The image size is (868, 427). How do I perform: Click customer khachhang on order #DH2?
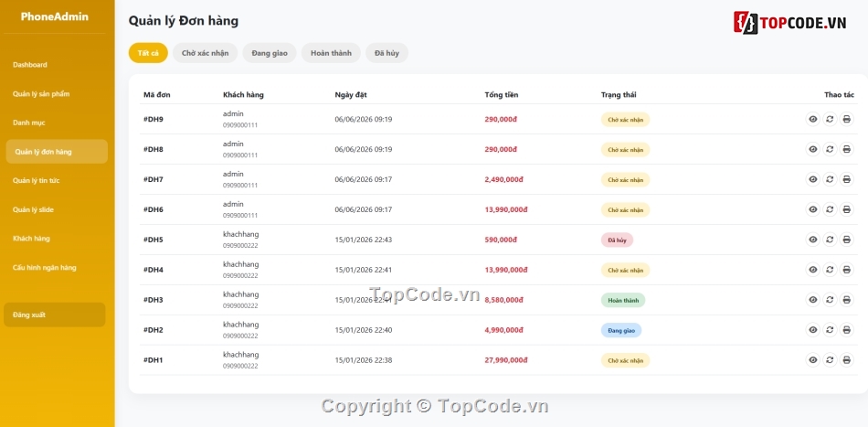pyautogui.click(x=241, y=324)
